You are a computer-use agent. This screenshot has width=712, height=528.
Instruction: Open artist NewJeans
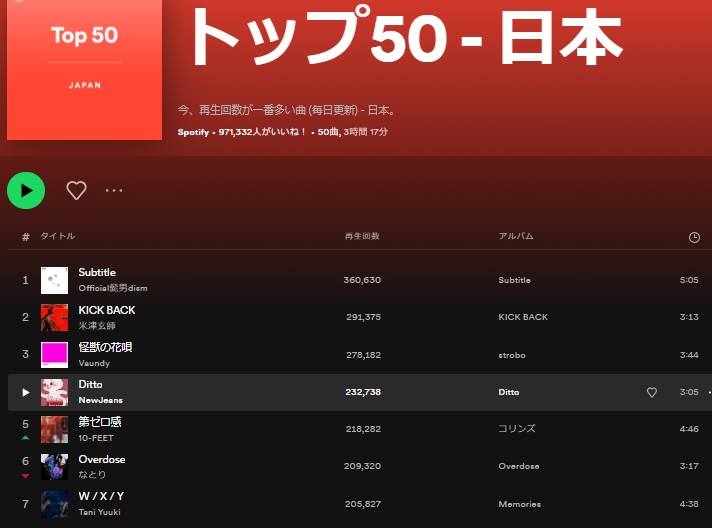point(100,400)
